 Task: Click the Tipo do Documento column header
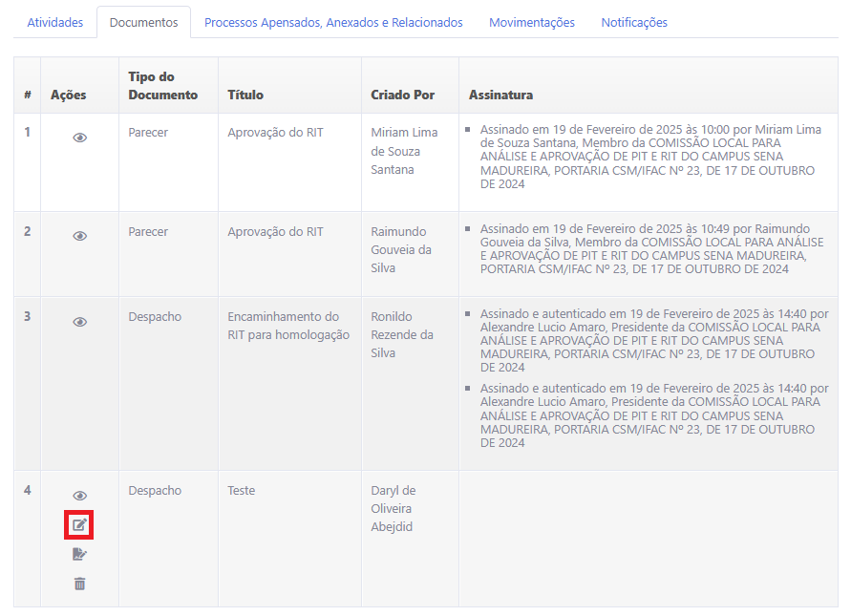coord(162,85)
